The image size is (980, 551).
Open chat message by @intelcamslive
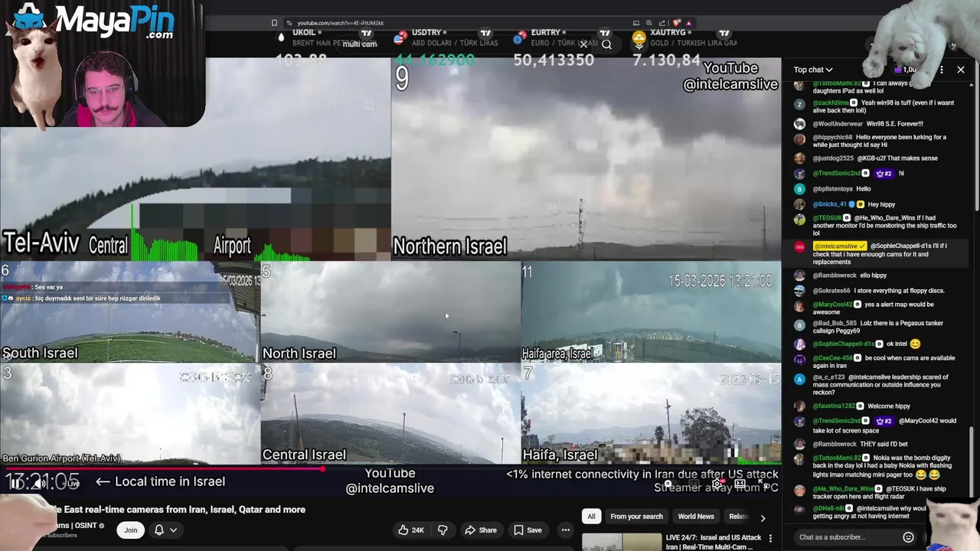pos(874,253)
